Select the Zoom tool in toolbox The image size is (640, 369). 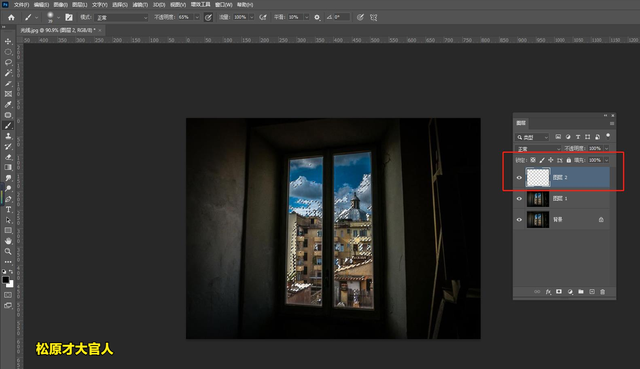click(x=8, y=251)
